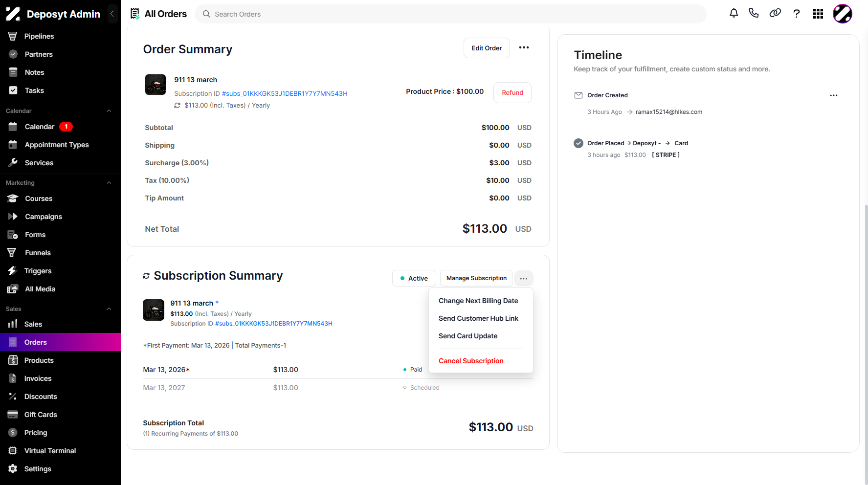The height and width of the screenshot is (485, 868).
Task: Click the Refund button
Action: [x=512, y=92]
